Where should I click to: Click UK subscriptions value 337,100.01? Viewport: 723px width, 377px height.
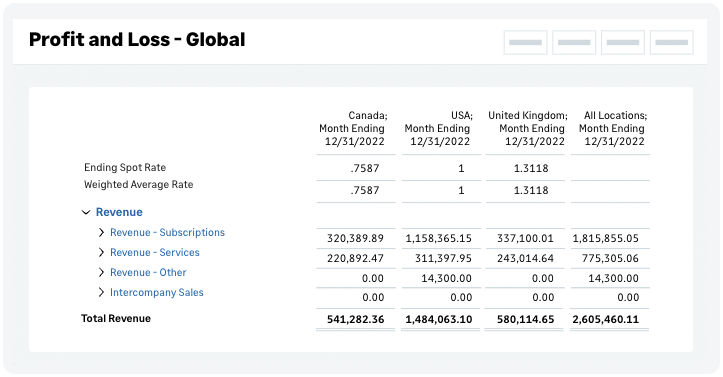click(525, 238)
